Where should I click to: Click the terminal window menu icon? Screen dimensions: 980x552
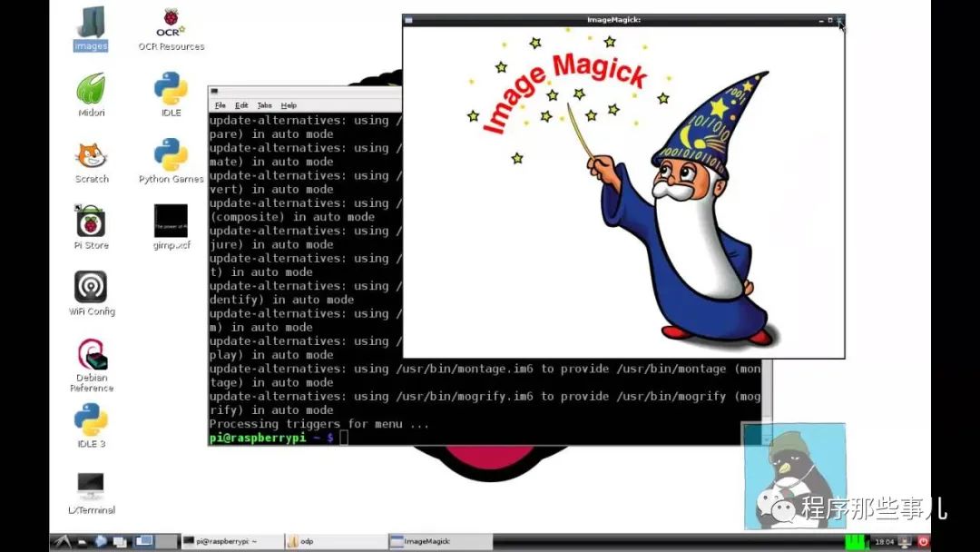click(214, 92)
